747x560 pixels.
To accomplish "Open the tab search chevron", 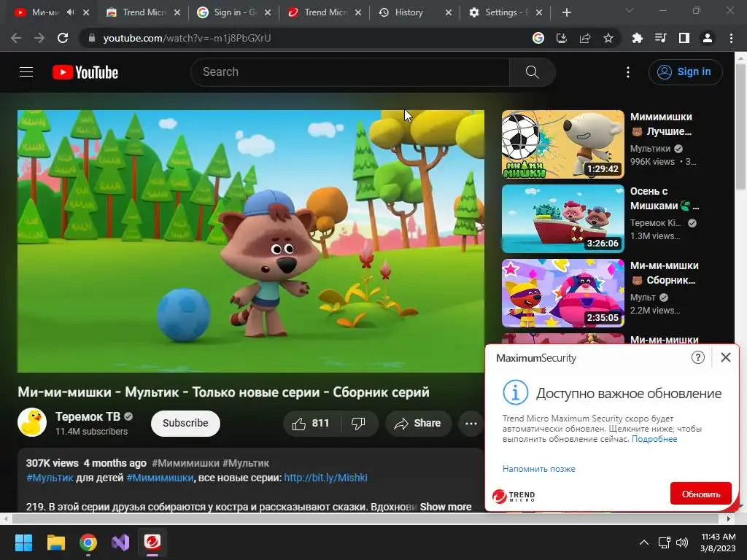I will pos(630,10).
